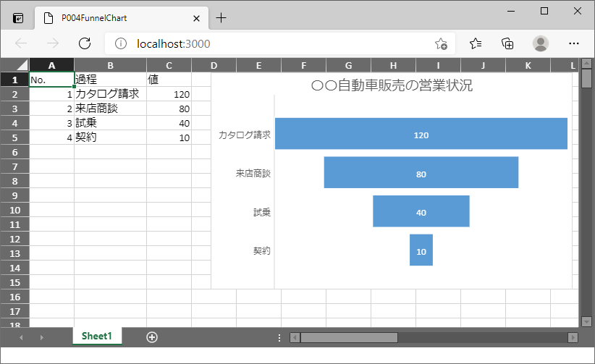Select column C header
This screenshot has height=364, width=595.
pos(169,65)
